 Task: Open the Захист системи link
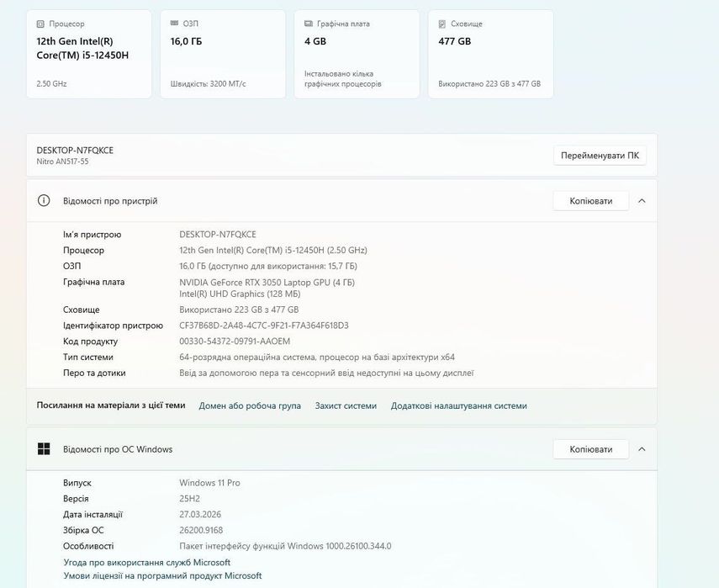(346, 406)
